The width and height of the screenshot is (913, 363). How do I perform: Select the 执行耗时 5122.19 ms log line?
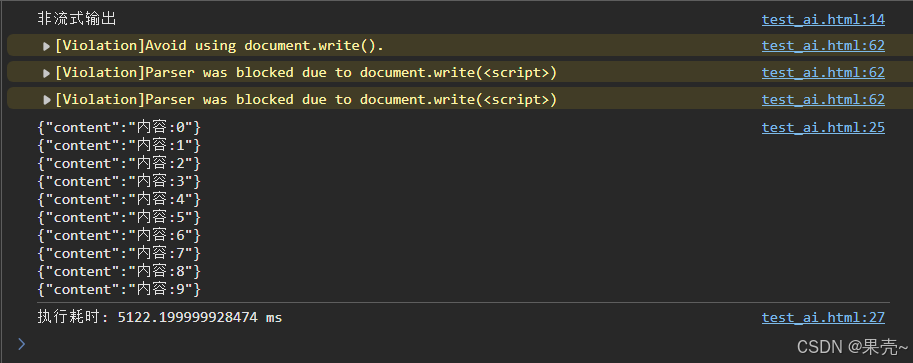160,318
